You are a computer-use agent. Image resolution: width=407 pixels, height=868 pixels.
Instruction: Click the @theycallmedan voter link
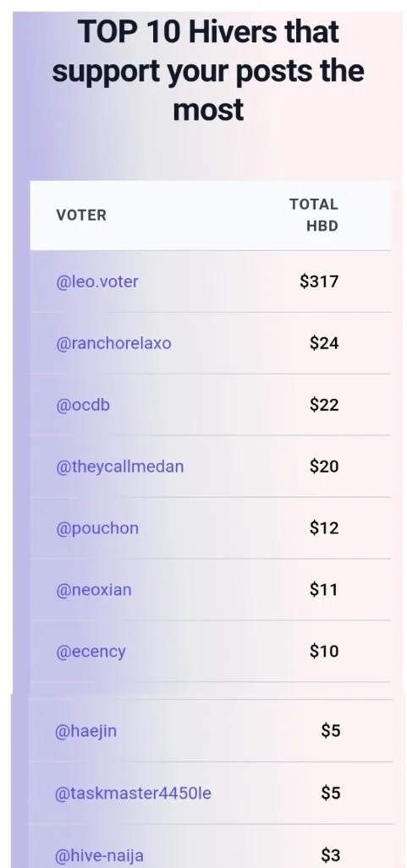click(120, 467)
